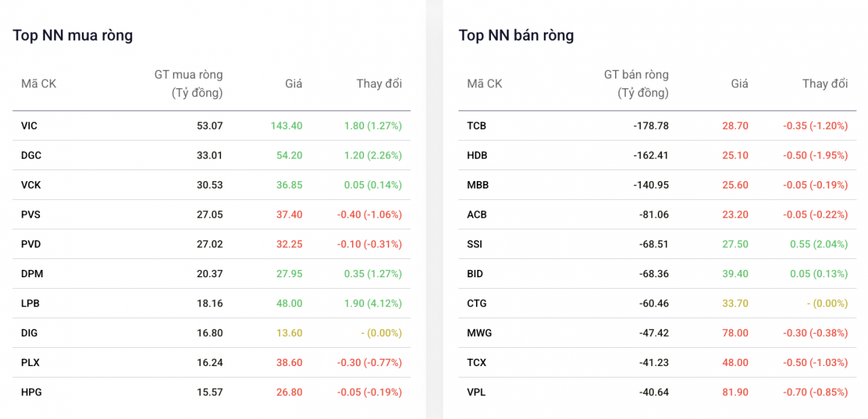Viewport: 868px width, 419px height.
Task: Open the VIC stock ticker
Action: (x=29, y=125)
